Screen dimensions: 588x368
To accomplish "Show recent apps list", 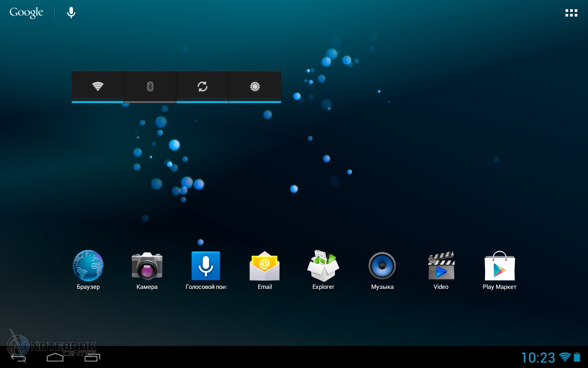I will point(92,357).
